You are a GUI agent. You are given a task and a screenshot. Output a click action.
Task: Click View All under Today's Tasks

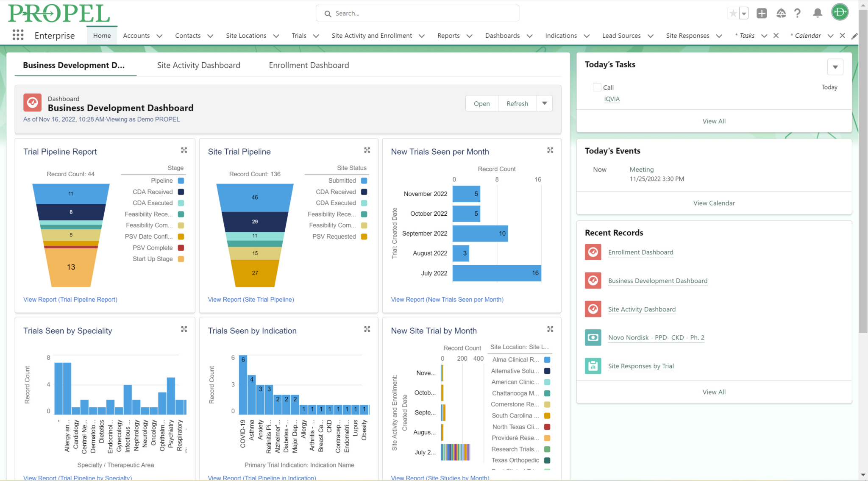(714, 121)
